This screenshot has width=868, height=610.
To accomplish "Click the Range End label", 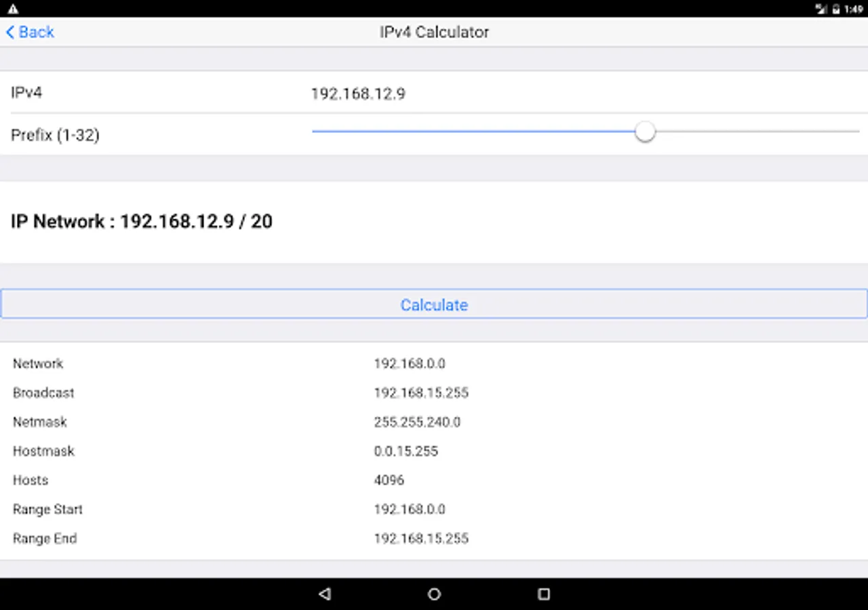I will point(45,538).
